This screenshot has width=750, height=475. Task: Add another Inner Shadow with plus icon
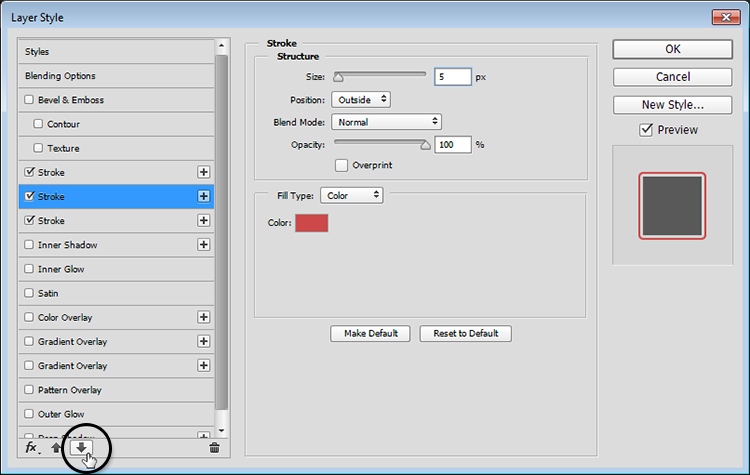pyautogui.click(x=204, y=245)
